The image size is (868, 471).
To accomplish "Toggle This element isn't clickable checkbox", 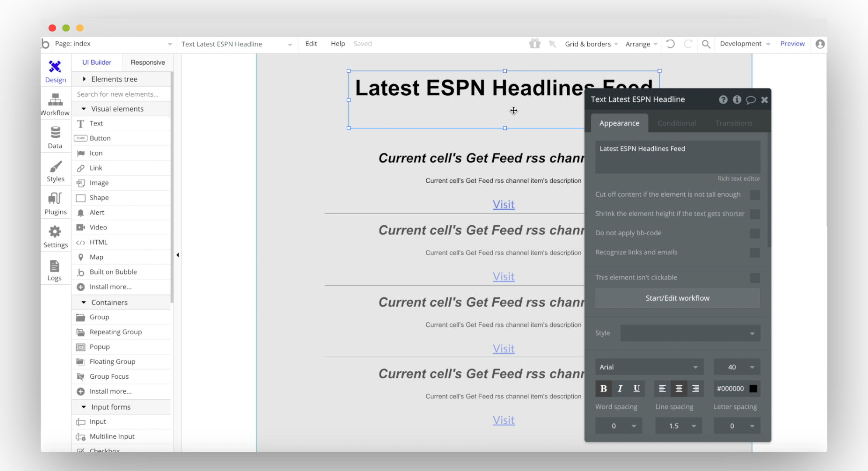I will point(755,278).
